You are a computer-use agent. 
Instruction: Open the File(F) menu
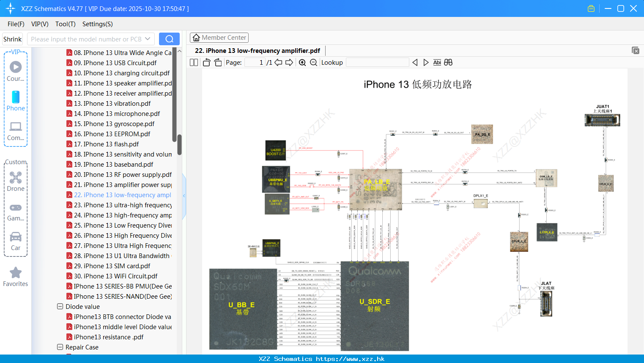pos(16,24)
